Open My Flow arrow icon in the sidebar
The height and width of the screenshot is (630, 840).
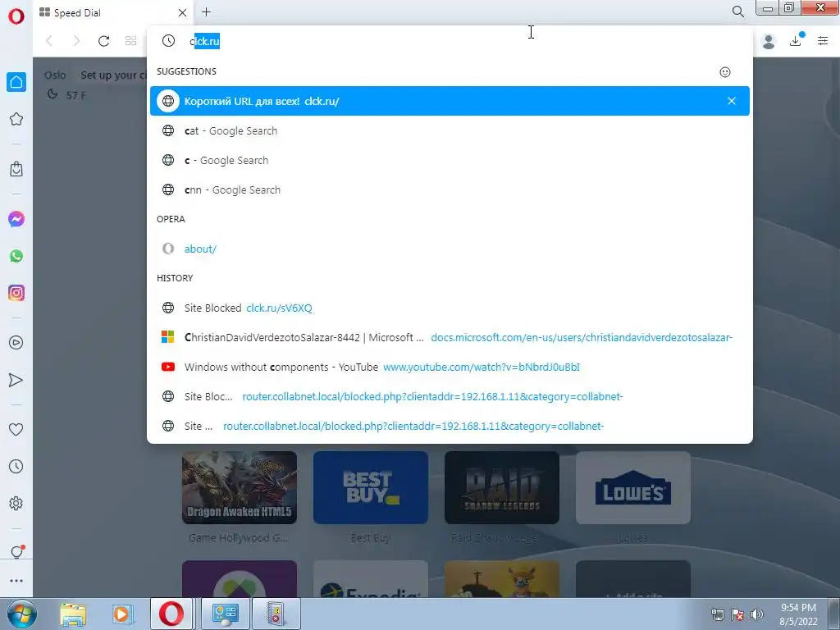click(16, 380)
